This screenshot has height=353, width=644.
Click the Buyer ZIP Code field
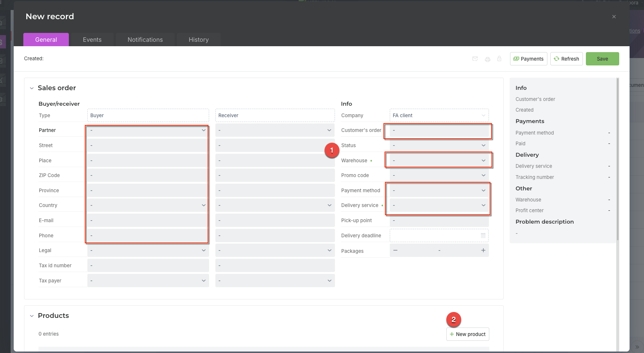[148, 175]
